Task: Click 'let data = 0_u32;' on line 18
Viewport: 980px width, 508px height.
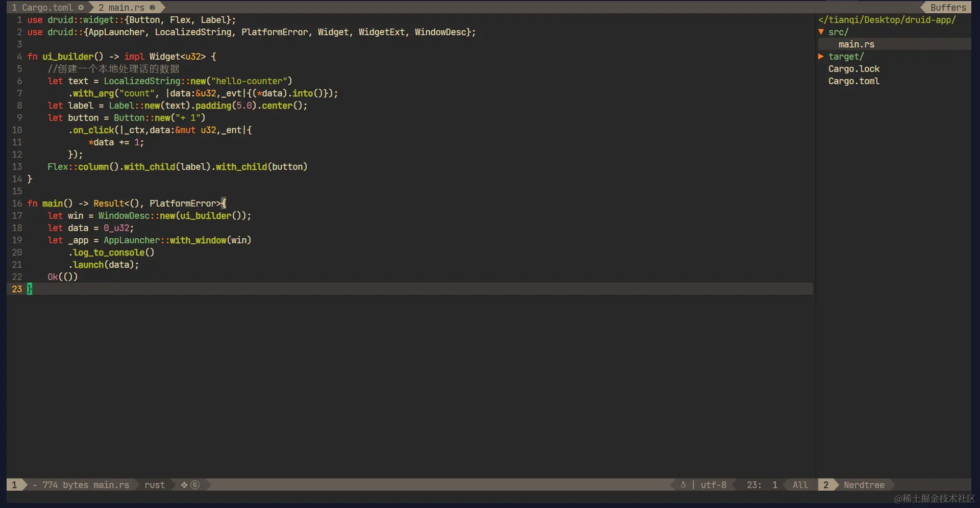Action: click(91, 228)
